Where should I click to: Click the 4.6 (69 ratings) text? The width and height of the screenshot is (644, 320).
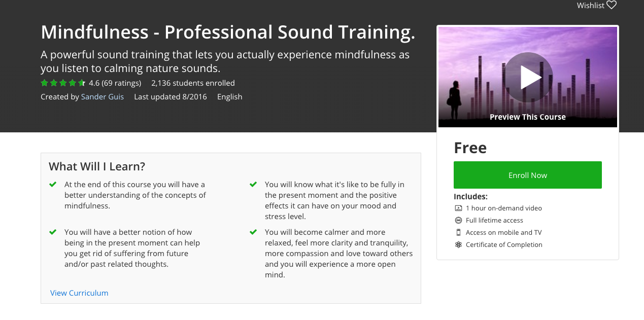point(115,83)
